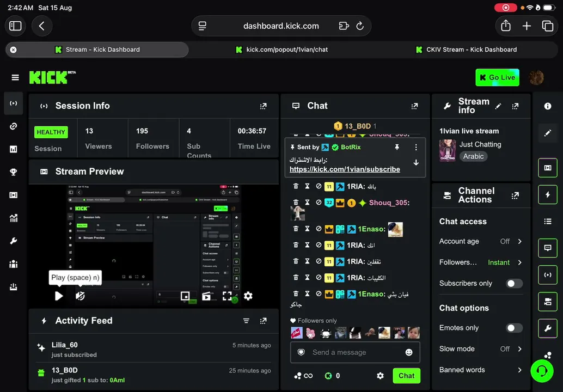This screenshot has width=563, height=392.
Task: Open the left sidebar link icon
Action: click(x=14, y=126)
